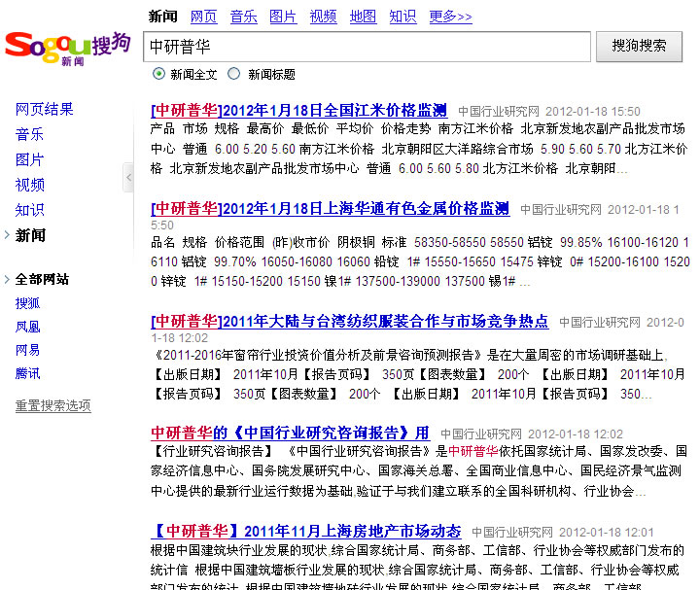The image size is (700, 590).
Task: Open the 图片 tab at top
Action: (283, 17)
